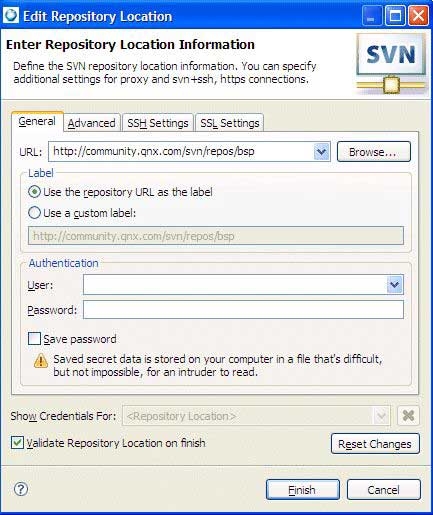Select Use the repository URL as label
This screenshot has height=515, width=433.
pyautogui.click(x=34, y=192)
